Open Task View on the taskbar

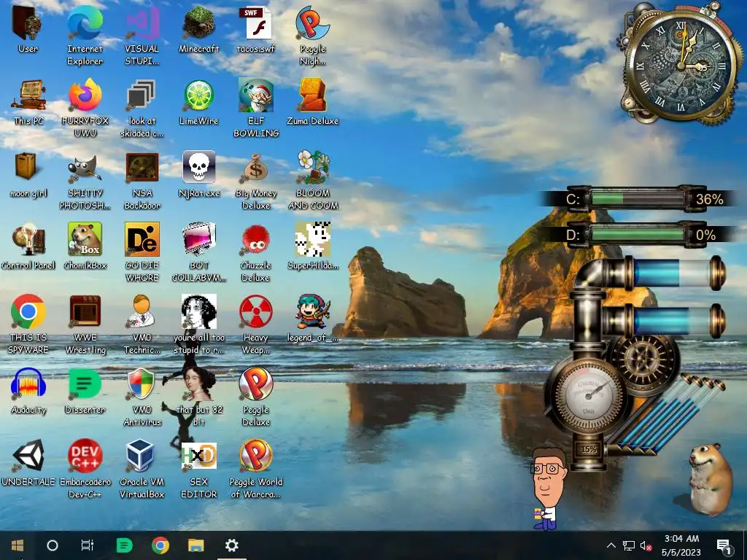[88, 545]
